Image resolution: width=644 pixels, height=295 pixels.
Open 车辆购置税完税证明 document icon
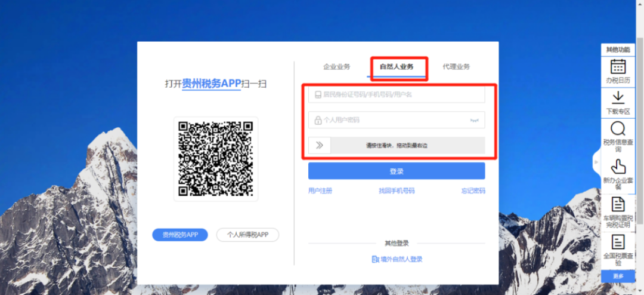pos(618,204)
